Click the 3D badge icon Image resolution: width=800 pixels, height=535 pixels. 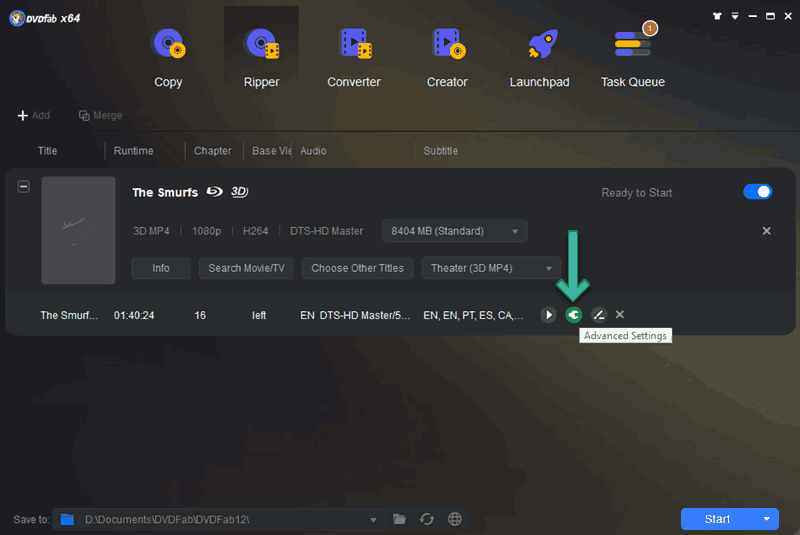pos(239,192)
